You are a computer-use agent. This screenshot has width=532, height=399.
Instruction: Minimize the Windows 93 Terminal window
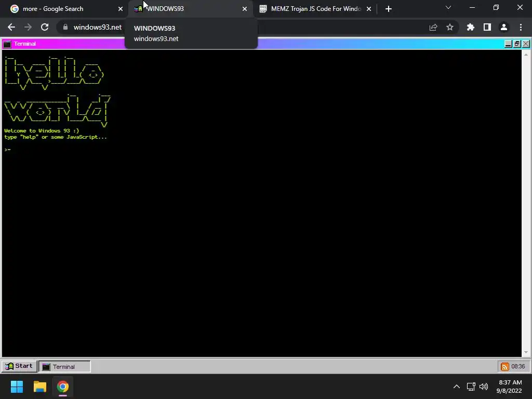(508, 44)
